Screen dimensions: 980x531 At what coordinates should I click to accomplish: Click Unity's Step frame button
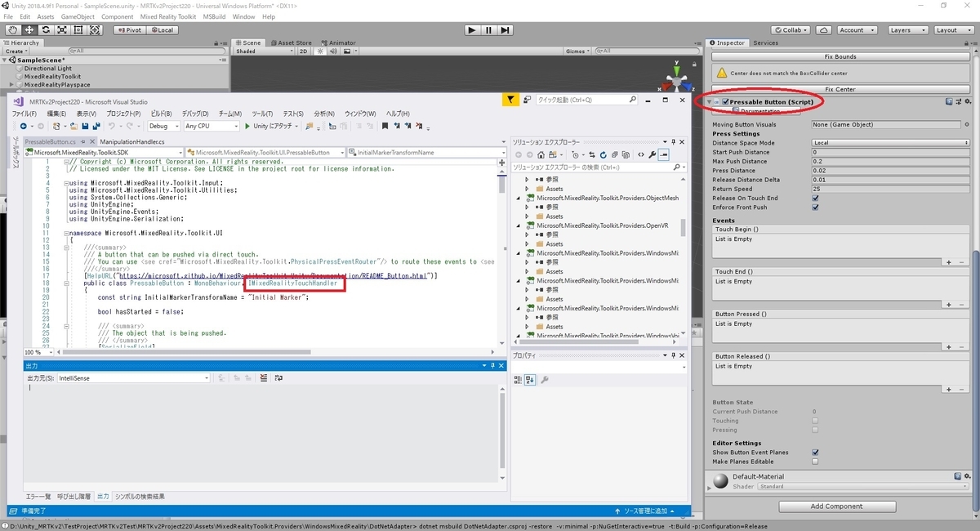[506, 30]
